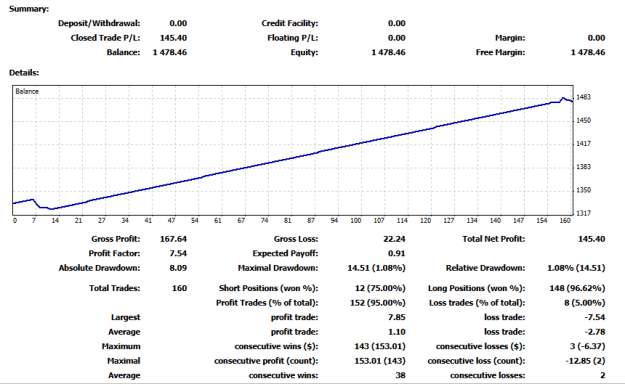Select the Gross Profit value 167.64
Image resolution: width=625 pixels, height=384 pixels.
(173, 239)
